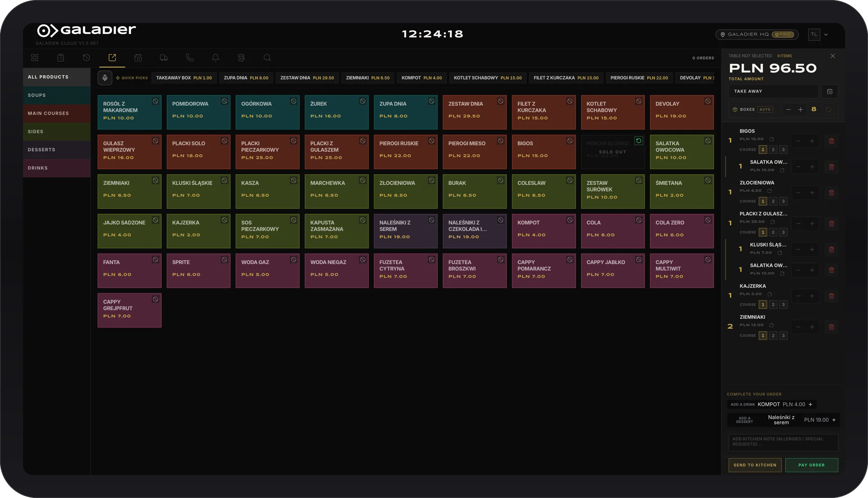This screenshot has height=498, width=868.
Task: Switch to the Desserts category
Action: click(x=57, y=150)
